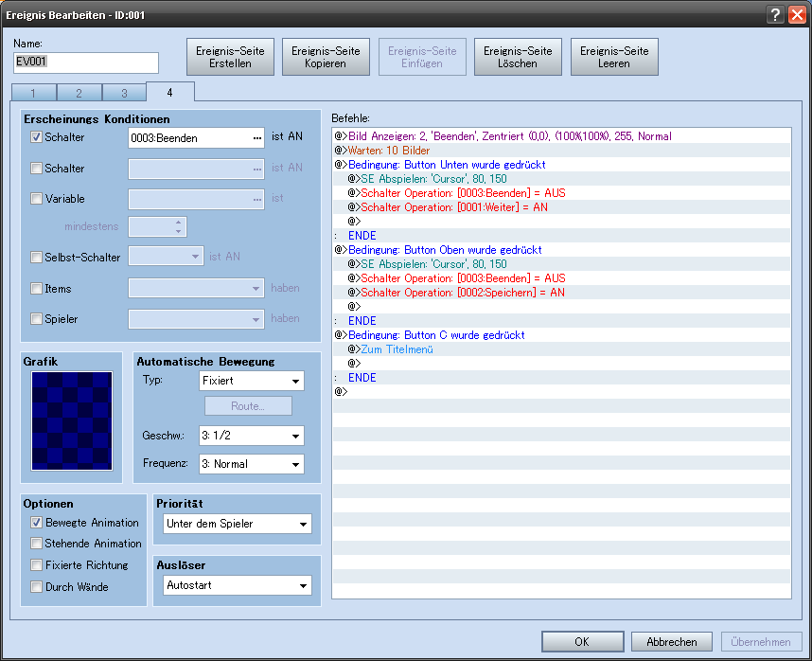This screenshot has width=812, height=661.
Task: Expand the Geschw. speed dropdown
Action: click(251, 436)
